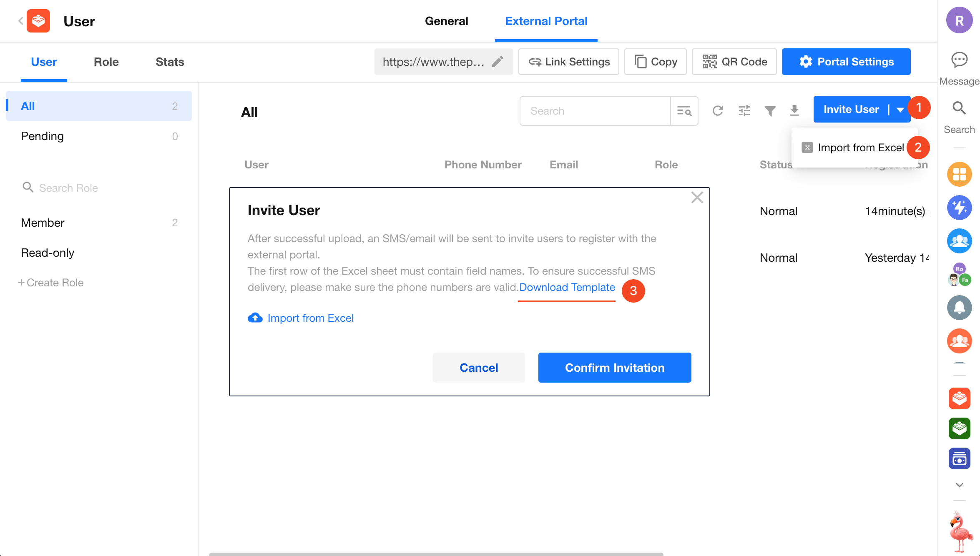
Task: Click the magnifier Search icon in sidebar
Action: (x=959, y=108)
